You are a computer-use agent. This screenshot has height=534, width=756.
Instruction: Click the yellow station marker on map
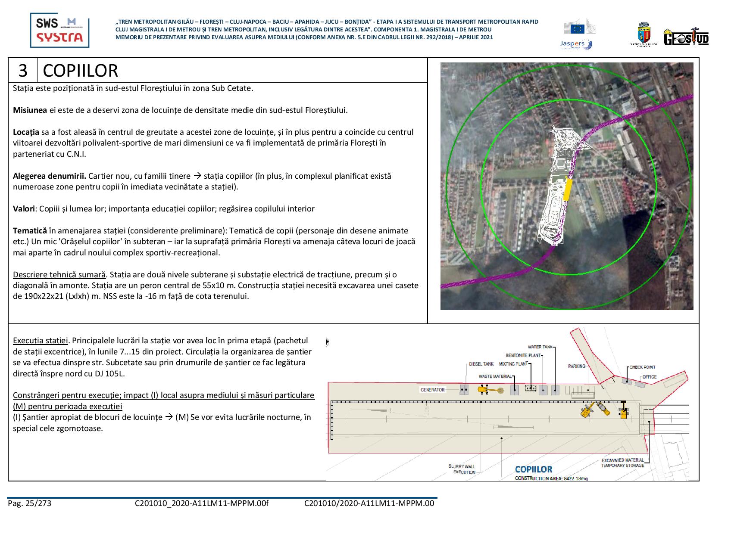568,190
